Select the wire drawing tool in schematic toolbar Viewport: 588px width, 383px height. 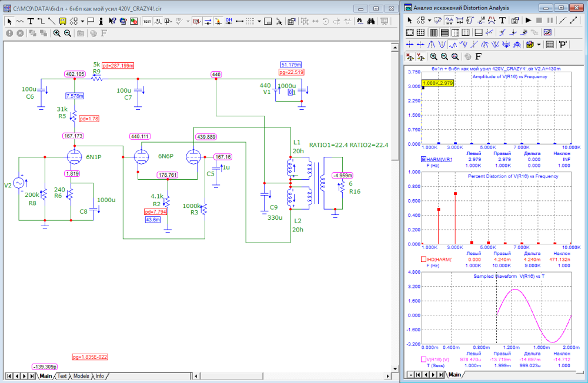[41, 21]
